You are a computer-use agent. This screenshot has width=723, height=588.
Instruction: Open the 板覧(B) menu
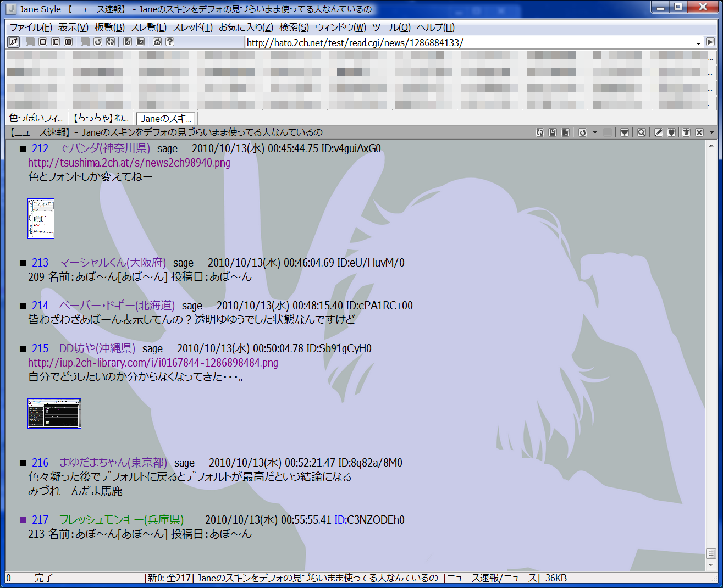click(x=109, y=27)
